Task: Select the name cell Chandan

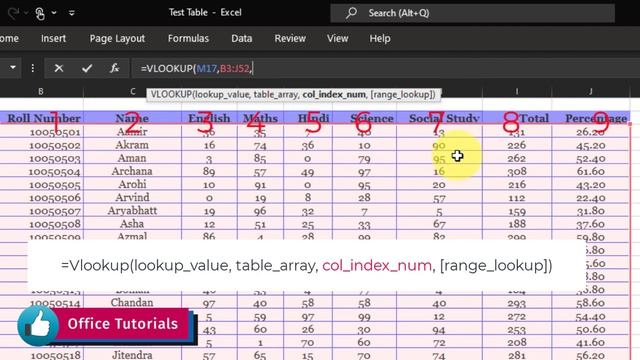Action: (132, 303)
